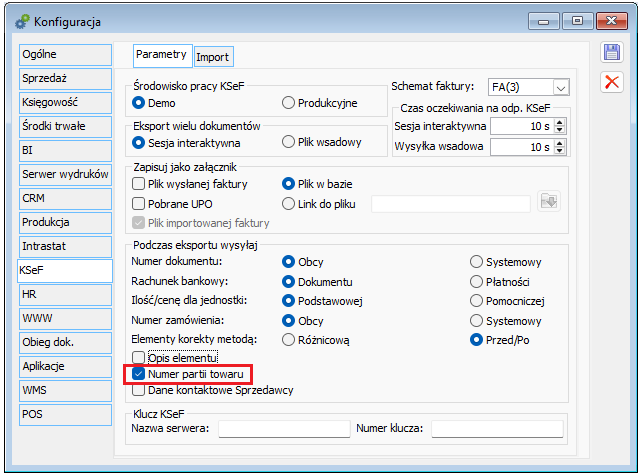The width and height of the screenshot is (642, 476).
Task: Set Rachunek bankowy to Płatności
Action: point(476,282)
